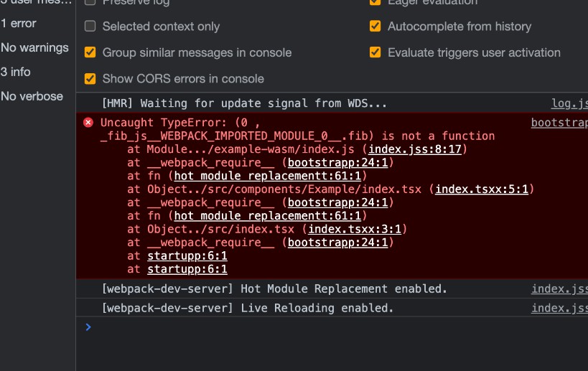Select 'Live Reloading enabled' message
This screenshot has height=371, width=588.
[248, 308]
